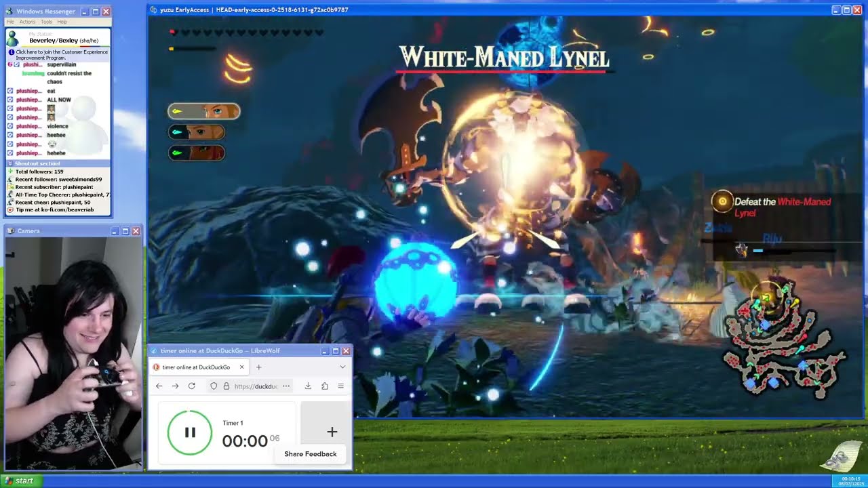Click the Camera window title bar icon
Viewport: 868px width, 488px height.
click(12, 231)
